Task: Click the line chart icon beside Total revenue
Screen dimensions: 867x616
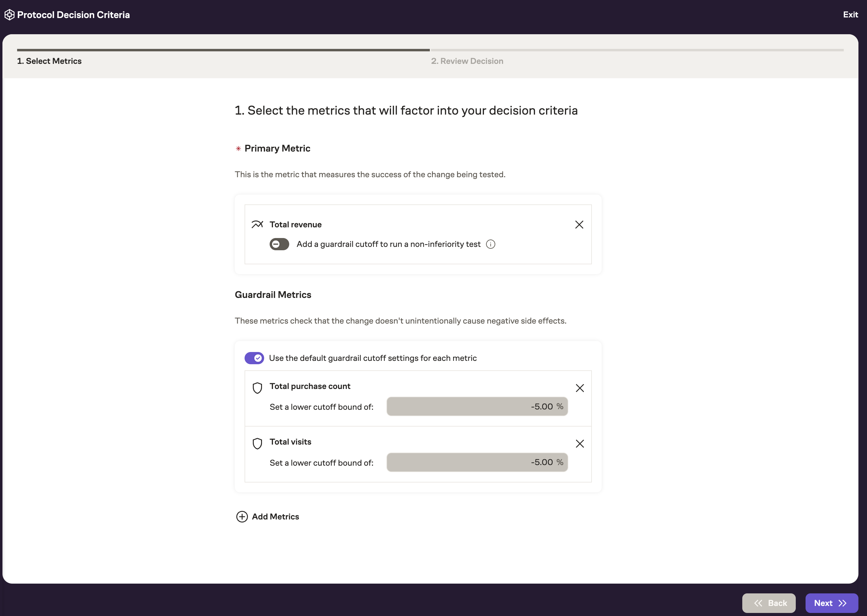Action: pyautogui.click(x=257, y=224)
